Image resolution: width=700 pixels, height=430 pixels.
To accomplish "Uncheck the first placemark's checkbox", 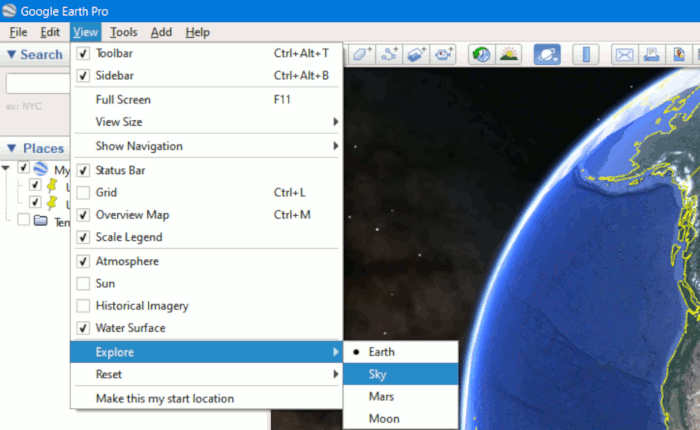I will (35, 184).
